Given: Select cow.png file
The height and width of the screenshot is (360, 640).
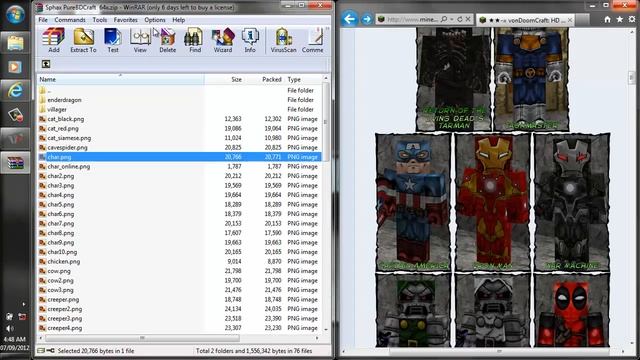Looking at the screenshot, I should click(x=59, y=271).
